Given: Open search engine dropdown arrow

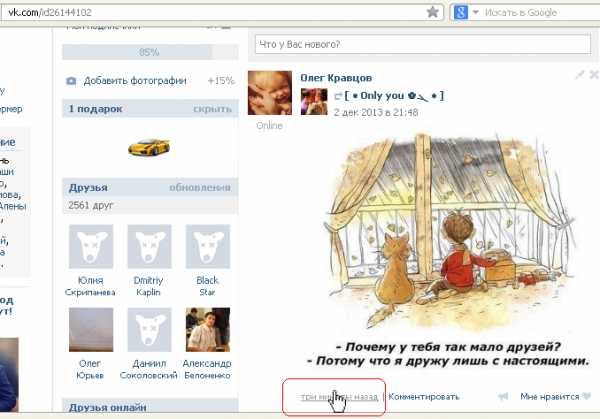Looking at the screenshot, I should click(476, 12).
